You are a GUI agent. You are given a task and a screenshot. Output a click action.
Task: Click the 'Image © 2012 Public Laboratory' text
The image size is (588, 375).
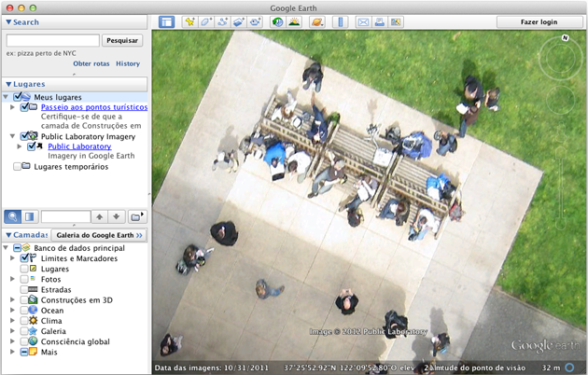(369, 331)
